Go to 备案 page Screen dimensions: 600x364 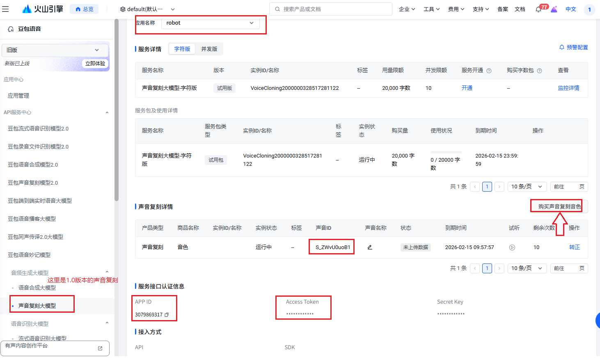(x=503, y=9)
